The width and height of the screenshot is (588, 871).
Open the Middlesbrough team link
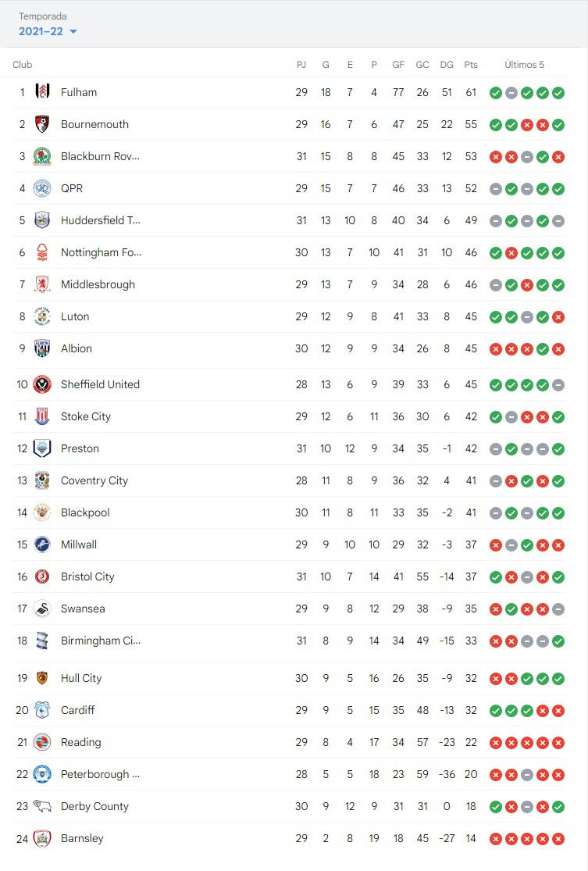pos(98,284)
